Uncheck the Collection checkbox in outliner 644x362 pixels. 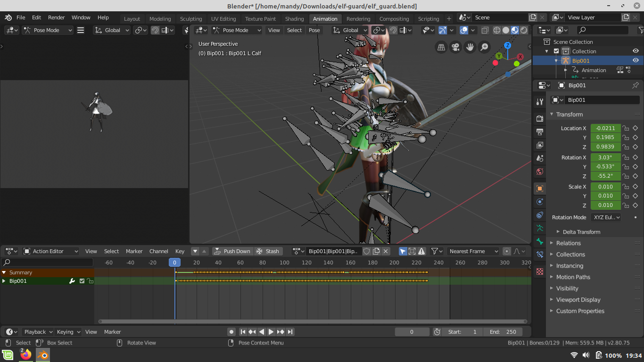point(556,51)
